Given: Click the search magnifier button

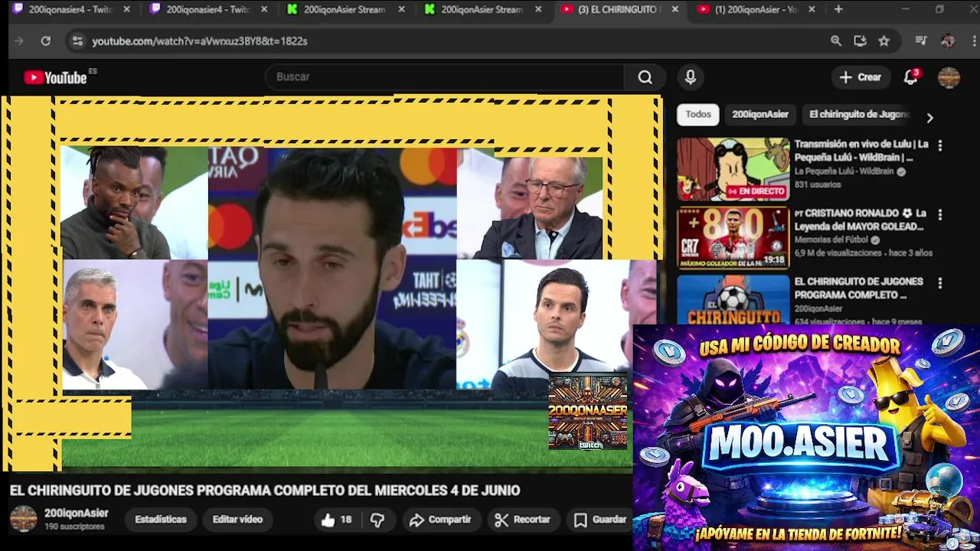Looking at the screenshot, I should click(645, 77).
